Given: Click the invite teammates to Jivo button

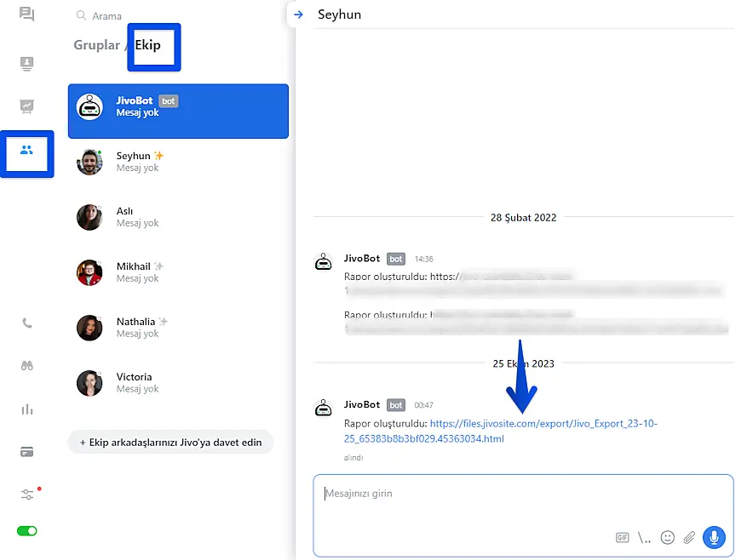Looking at the screenshot, I should coord(170,443).
